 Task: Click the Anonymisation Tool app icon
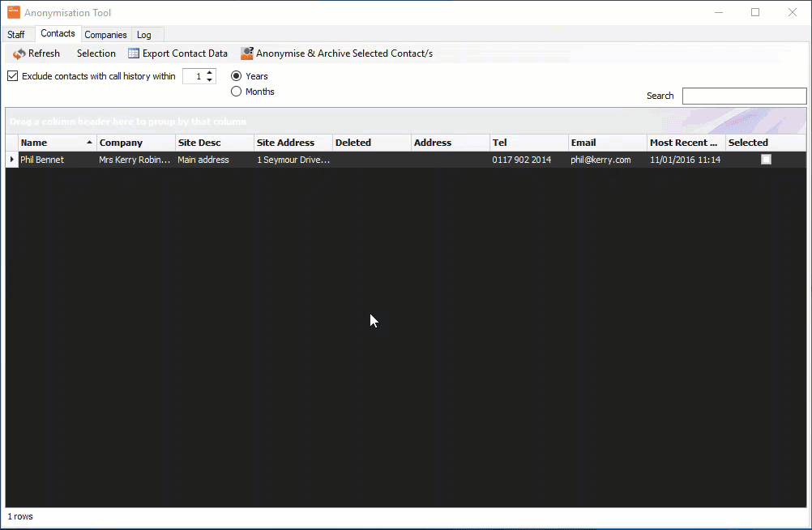pyautogui.click(x=14, y=12)
